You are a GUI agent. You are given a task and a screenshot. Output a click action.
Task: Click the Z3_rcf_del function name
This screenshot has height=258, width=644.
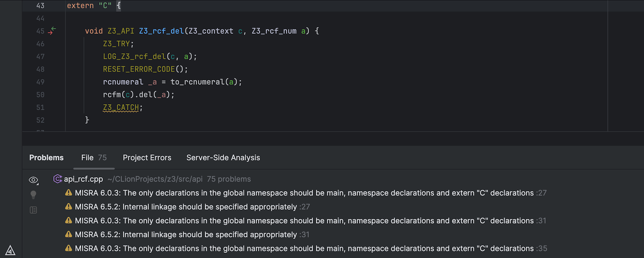click(161, 31)
